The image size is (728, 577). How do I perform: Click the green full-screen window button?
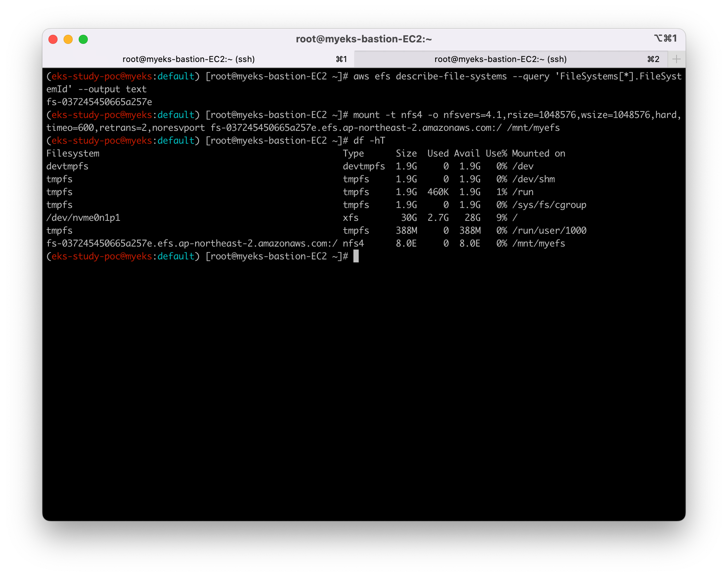(x=83, y=39)
